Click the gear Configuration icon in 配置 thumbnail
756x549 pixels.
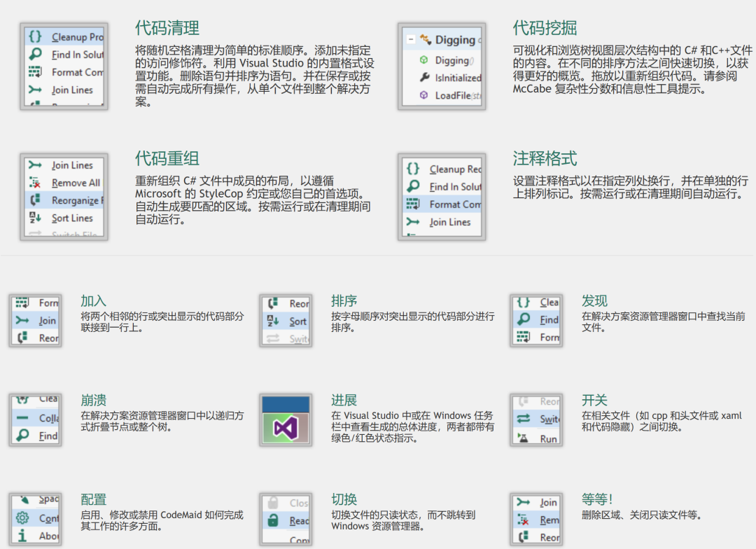(22, 518)
